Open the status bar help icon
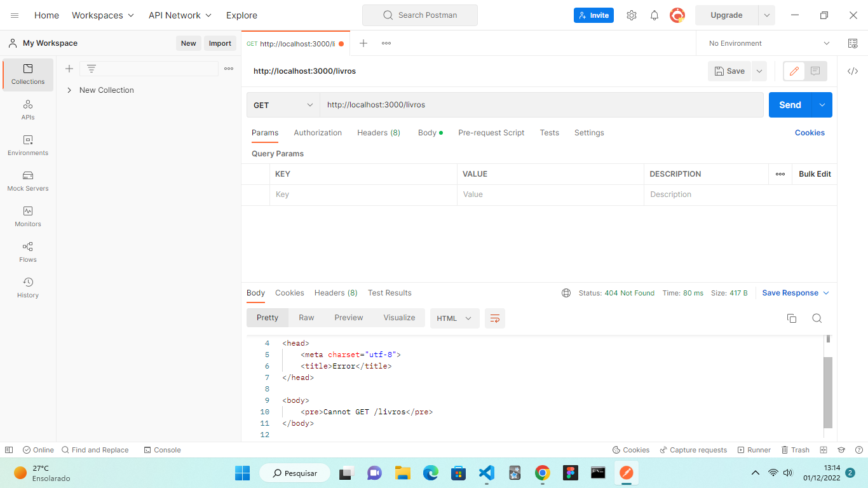Image resolution: width=868 pixels, height=488 pixels. (858, 450)
